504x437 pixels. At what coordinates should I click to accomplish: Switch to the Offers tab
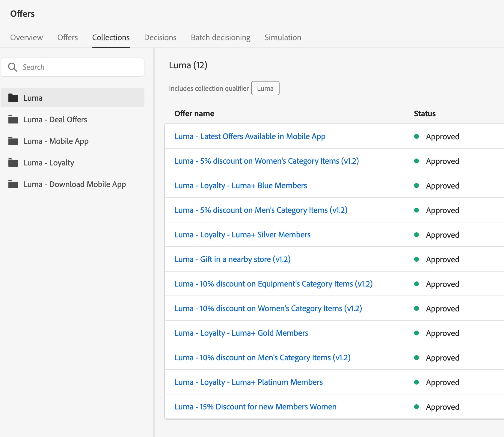coord(68,37)
